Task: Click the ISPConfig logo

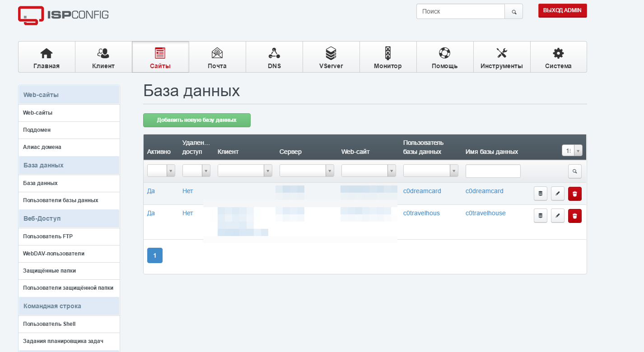Action: pos(63,15)
